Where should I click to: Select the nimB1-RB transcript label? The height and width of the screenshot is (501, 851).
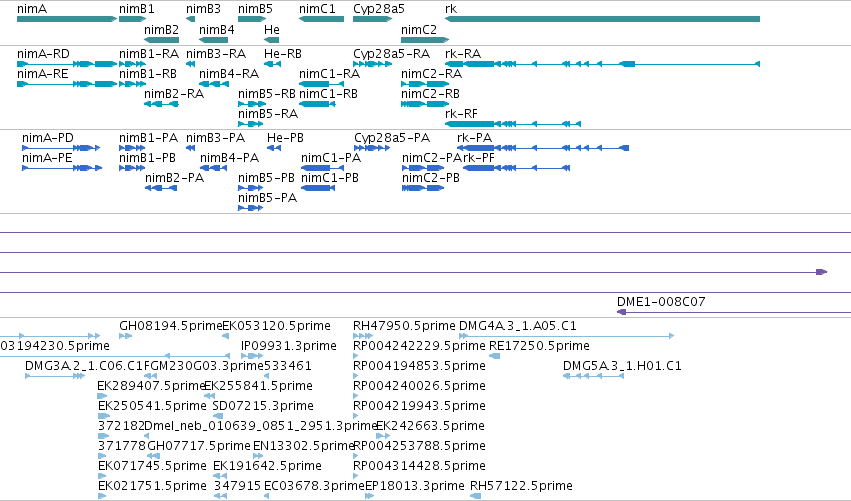coord(148,74)
